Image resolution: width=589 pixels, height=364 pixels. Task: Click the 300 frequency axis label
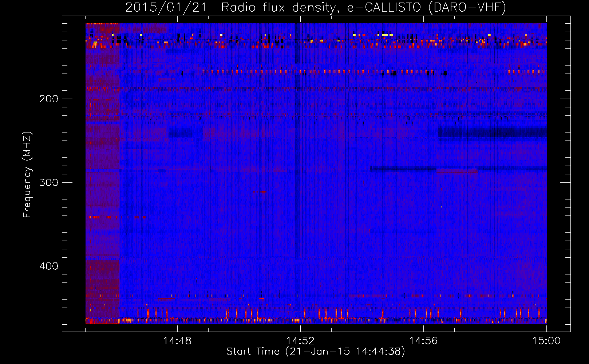48,182
